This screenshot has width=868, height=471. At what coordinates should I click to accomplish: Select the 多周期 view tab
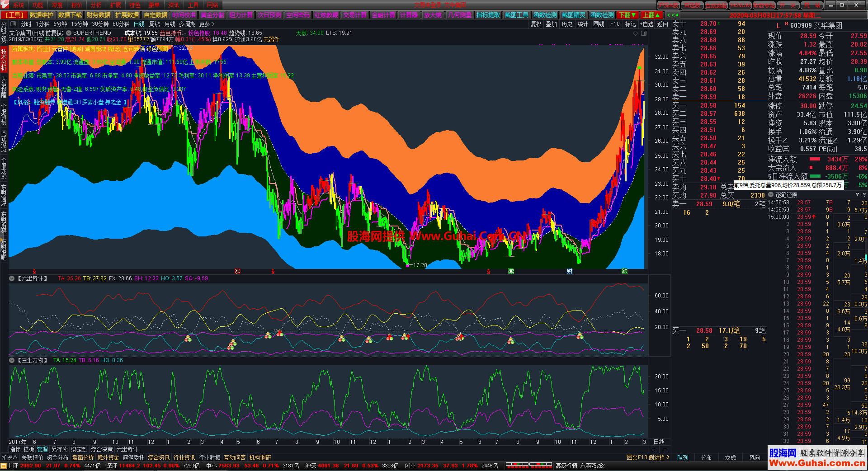tap(187, 24)
